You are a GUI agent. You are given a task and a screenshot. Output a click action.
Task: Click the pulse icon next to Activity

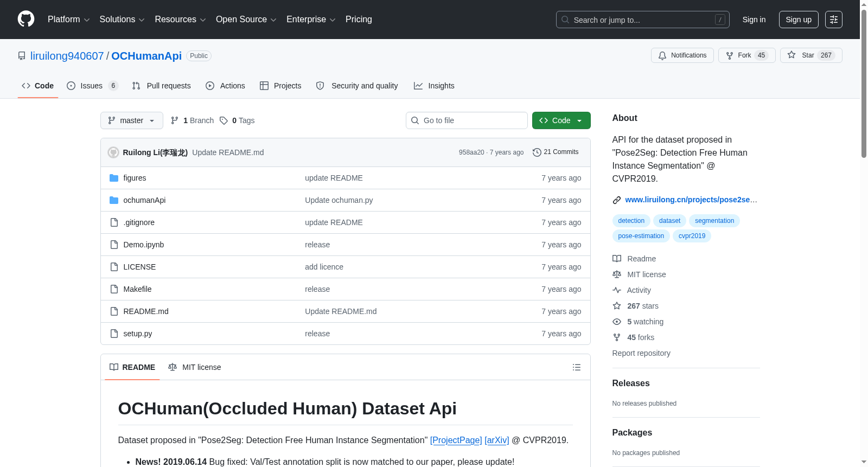click(617, 290)
